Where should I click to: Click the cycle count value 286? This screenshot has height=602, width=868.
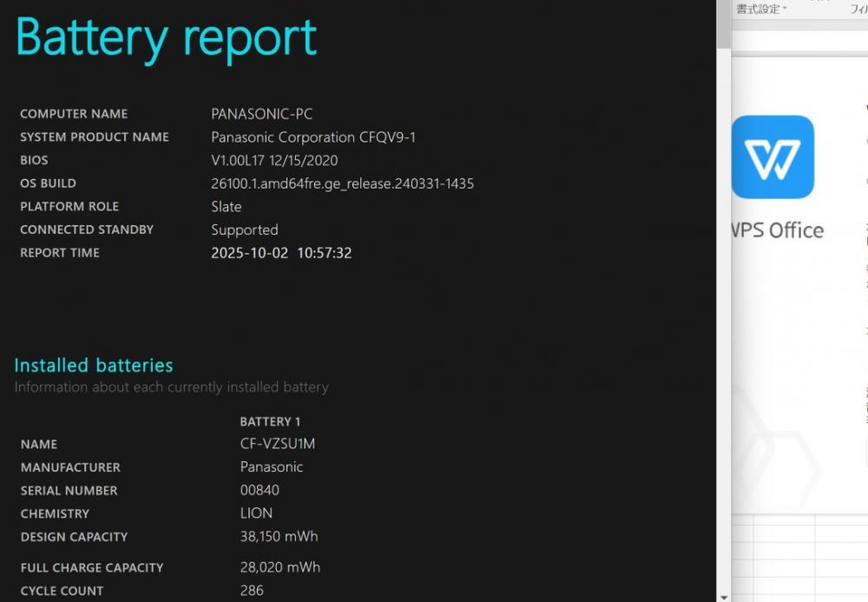[x=252, y=591]
